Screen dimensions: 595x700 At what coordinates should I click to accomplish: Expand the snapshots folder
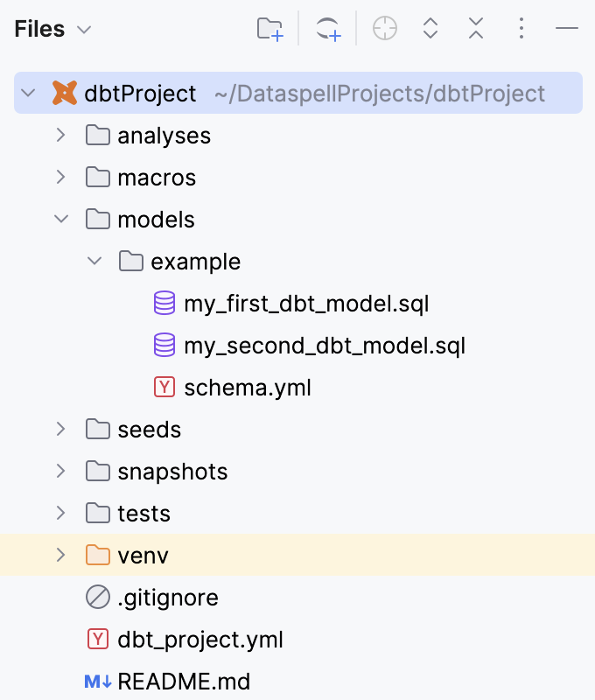(59, 471)
